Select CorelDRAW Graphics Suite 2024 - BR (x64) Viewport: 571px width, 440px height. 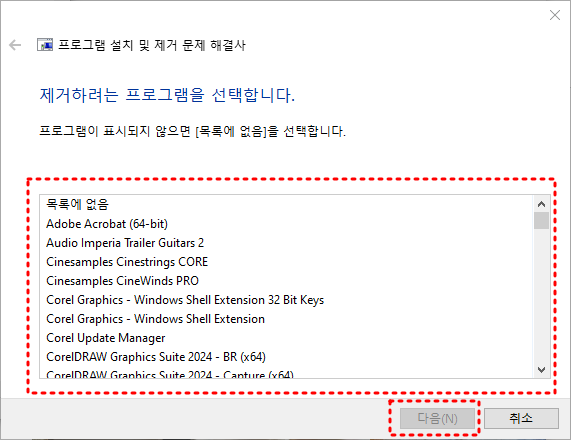[286, 356]
